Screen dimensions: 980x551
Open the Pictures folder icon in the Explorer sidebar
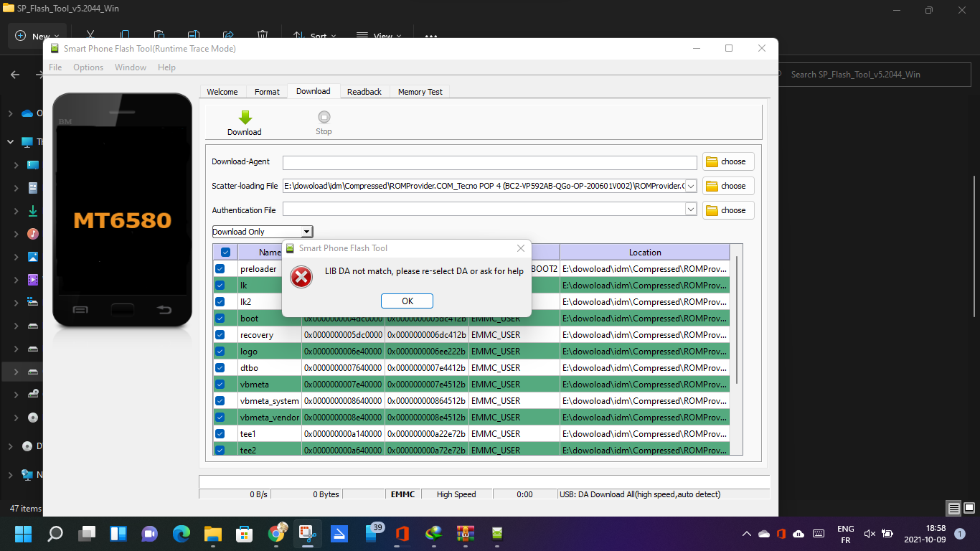[x=33, y=257]
